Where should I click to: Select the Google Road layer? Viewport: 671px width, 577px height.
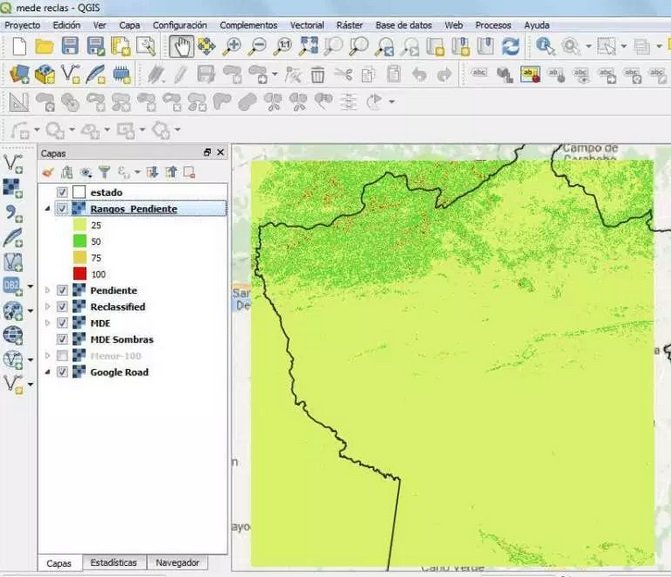coord(118,372)
